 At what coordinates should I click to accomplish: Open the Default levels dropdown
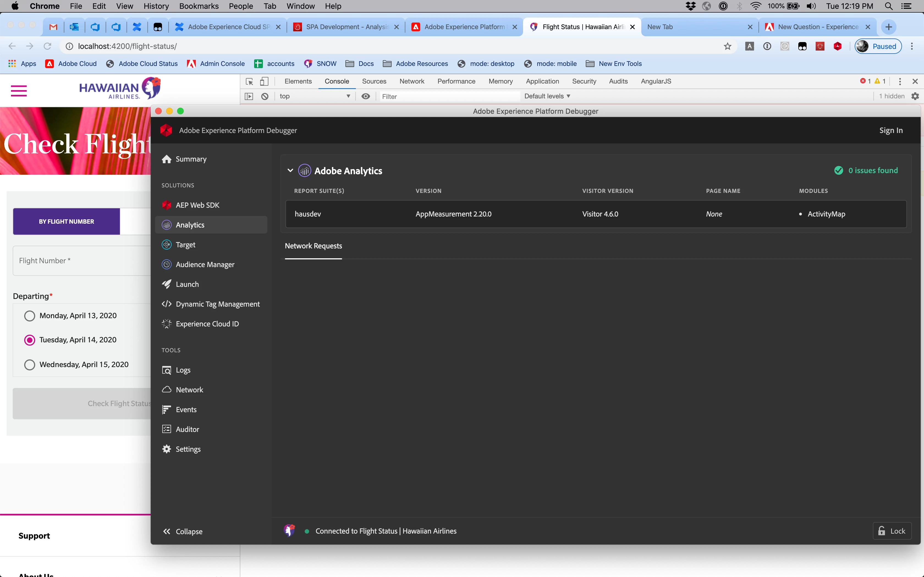(x=547, y=96)
